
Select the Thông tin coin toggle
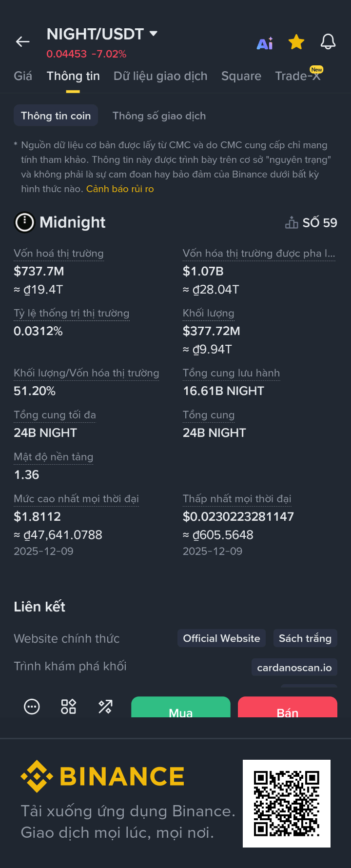(56, 116)
